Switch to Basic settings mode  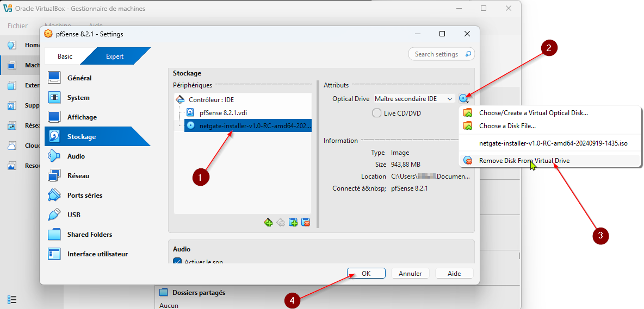pos(65,56)
